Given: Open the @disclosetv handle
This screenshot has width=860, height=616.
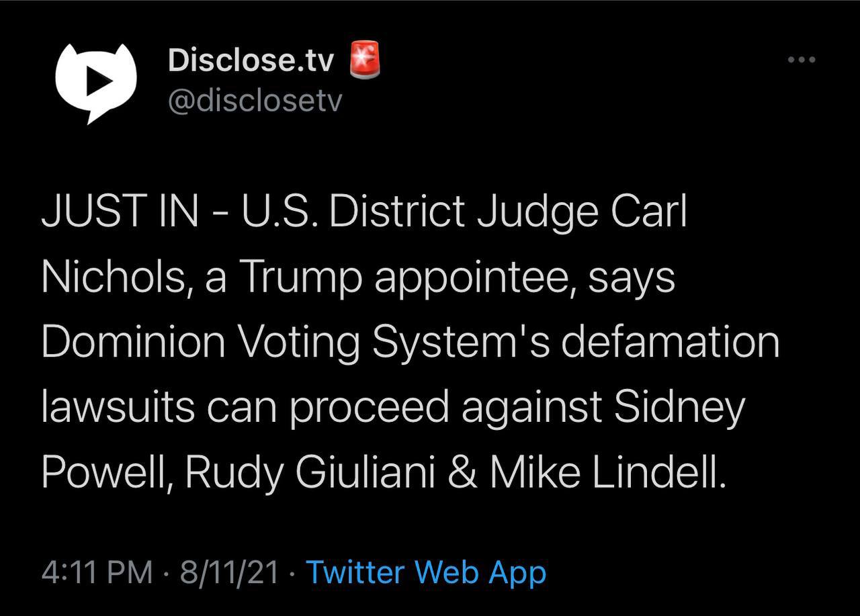Looking at the screenshot, I should click(x=255, y=101).
